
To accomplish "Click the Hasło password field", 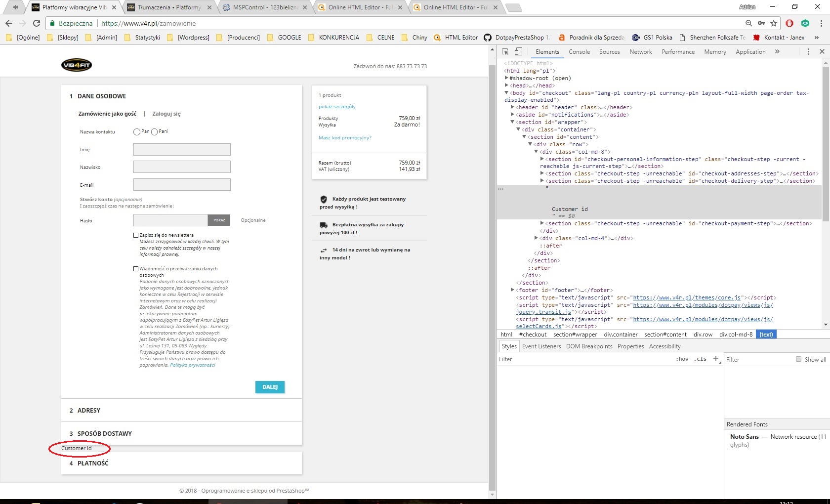I will point(170,220).
